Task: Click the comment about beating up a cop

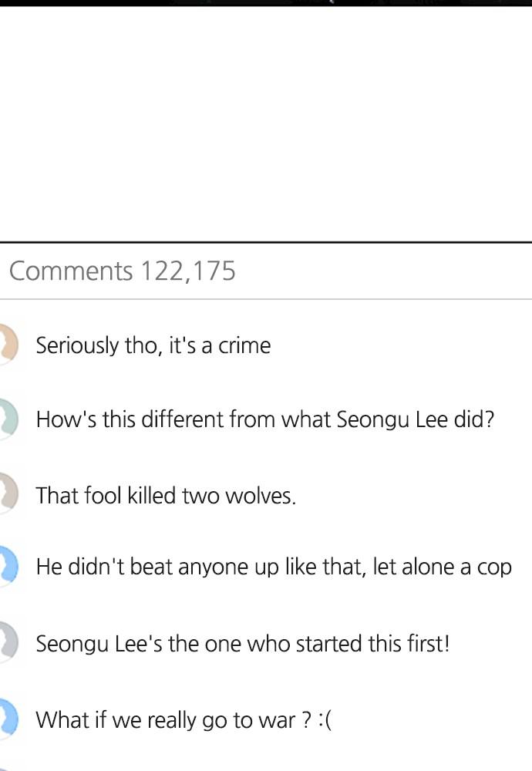Action: click(x=274, y=567)
